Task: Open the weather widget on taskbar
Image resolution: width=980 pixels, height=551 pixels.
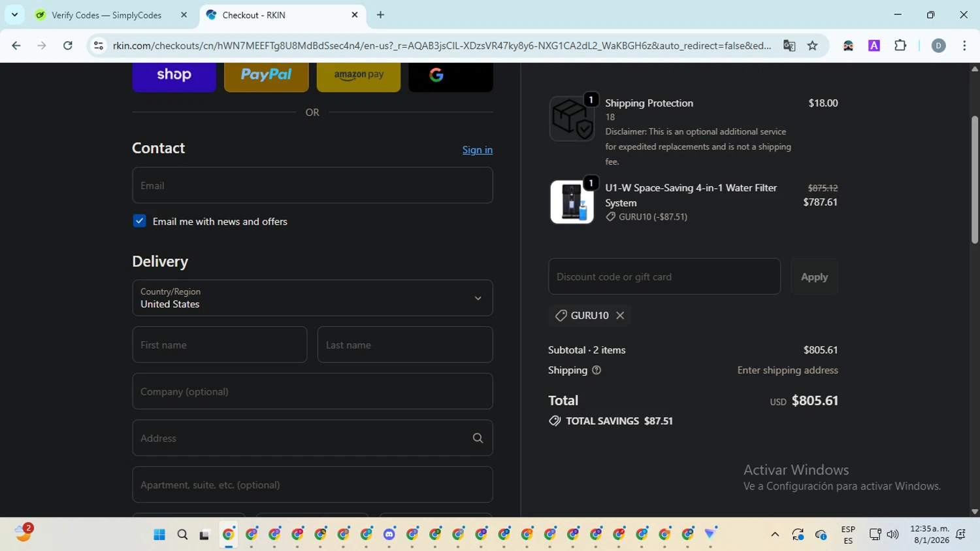Action: pyautogui.click(x=24, y=533)
